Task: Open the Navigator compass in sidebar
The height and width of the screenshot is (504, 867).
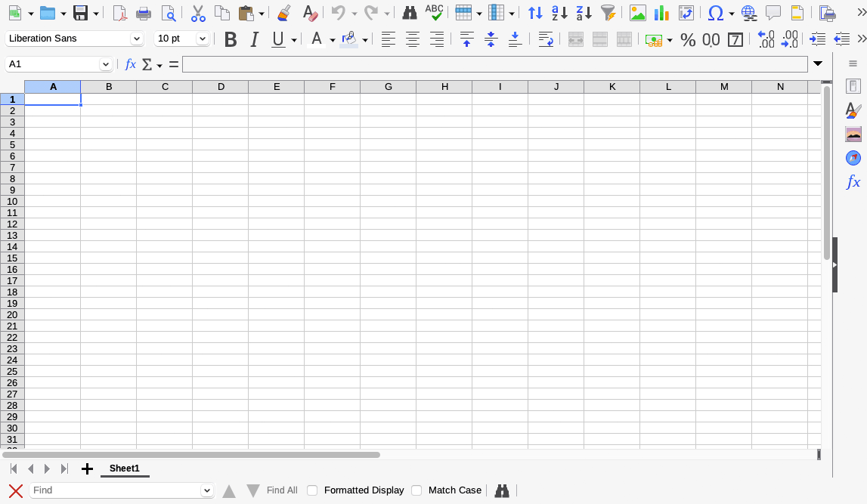Action: 853,158
